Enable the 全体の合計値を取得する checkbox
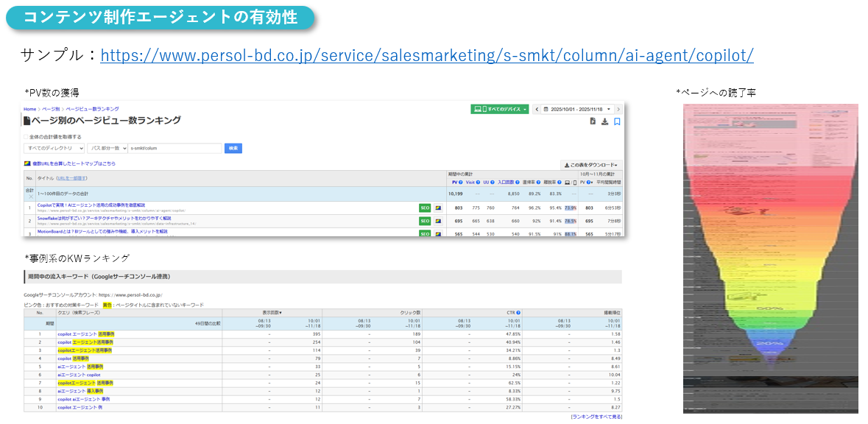868x424 pixels. click(24, 136)
